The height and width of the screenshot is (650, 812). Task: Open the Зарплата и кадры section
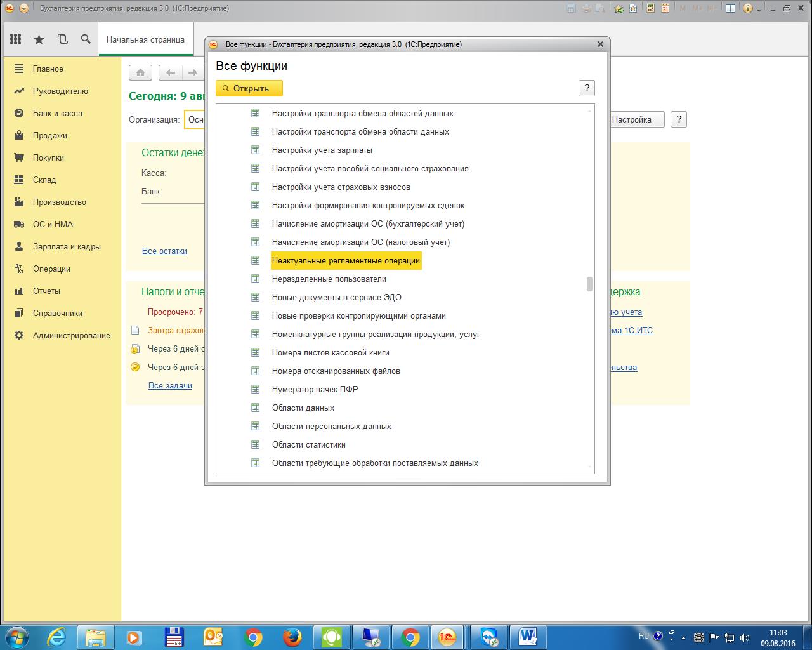coord(67,246)
